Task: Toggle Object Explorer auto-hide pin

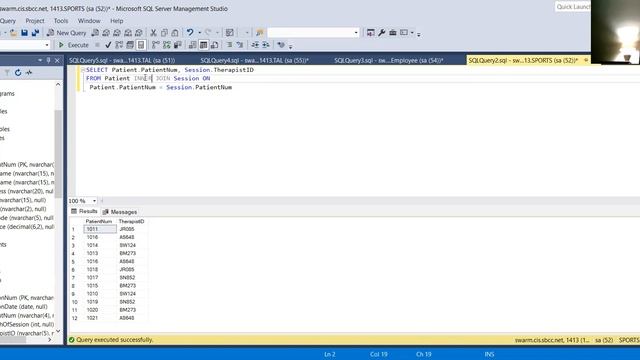Action: click(48, 60)
